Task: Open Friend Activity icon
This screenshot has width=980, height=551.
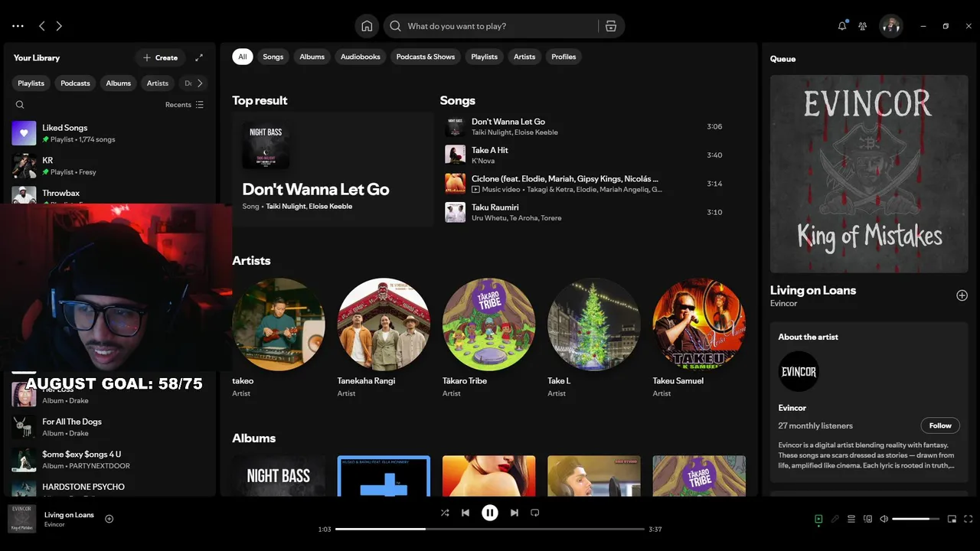Action: 863,26
